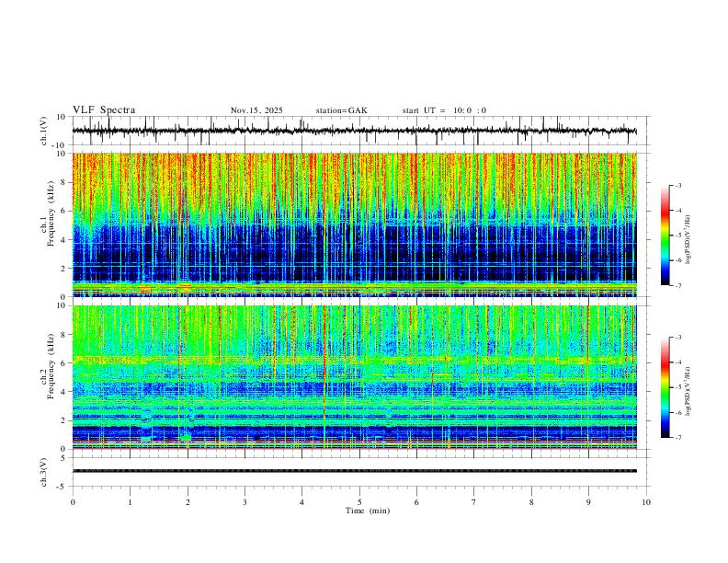
Task: Select the "ch.2 Frequency (kHz)" axis label
Action: [48, 366]
